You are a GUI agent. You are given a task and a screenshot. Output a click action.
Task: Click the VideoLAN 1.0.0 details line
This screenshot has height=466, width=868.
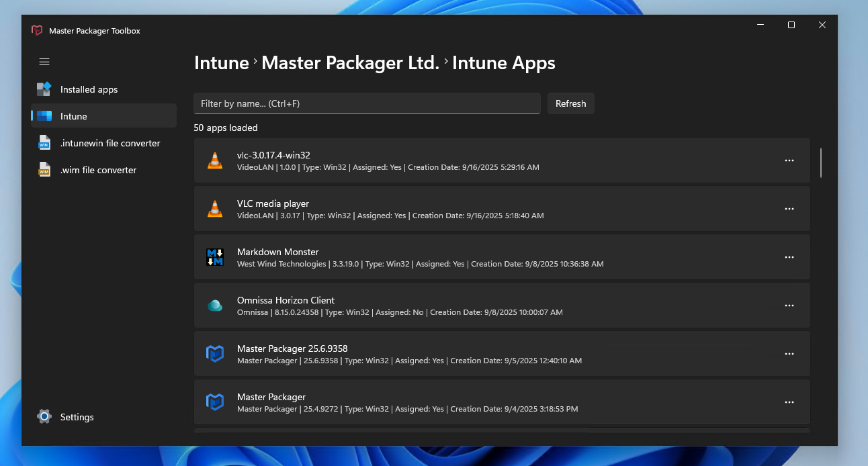click(388, 167)
